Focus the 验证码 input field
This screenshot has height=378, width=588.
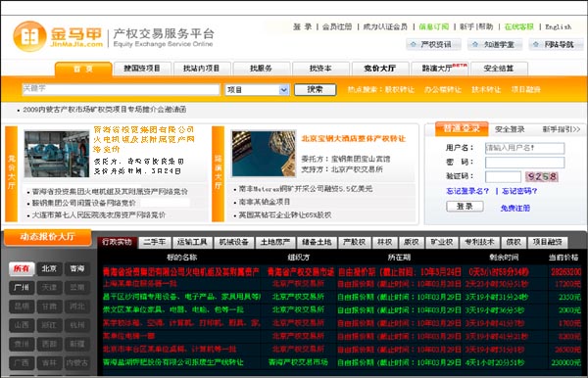click(x=503, y=176)
